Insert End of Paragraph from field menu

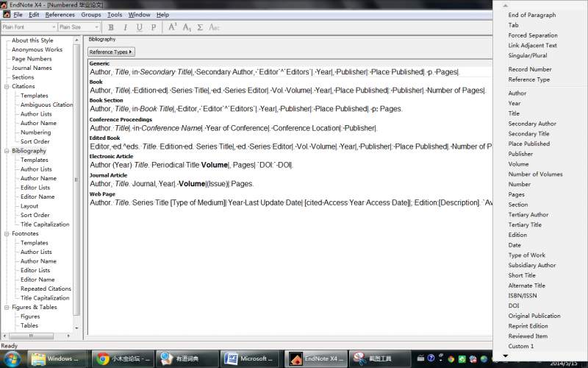pos(531,15)
